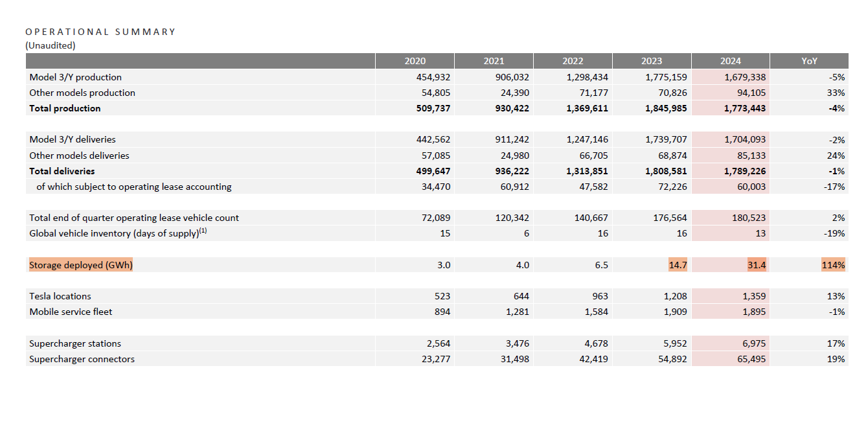Click 2024 Supercharger connectors value 65,495

coord(752,359)
